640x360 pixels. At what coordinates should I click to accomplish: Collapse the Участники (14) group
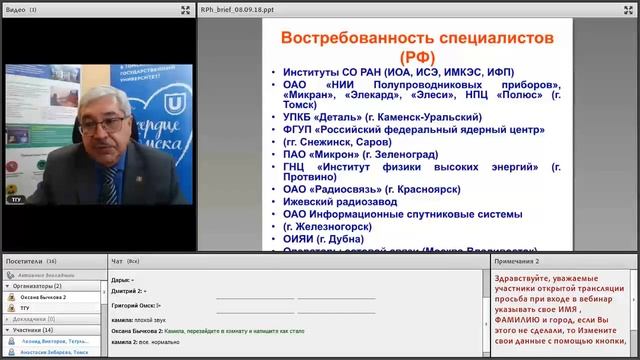[7, 330]
